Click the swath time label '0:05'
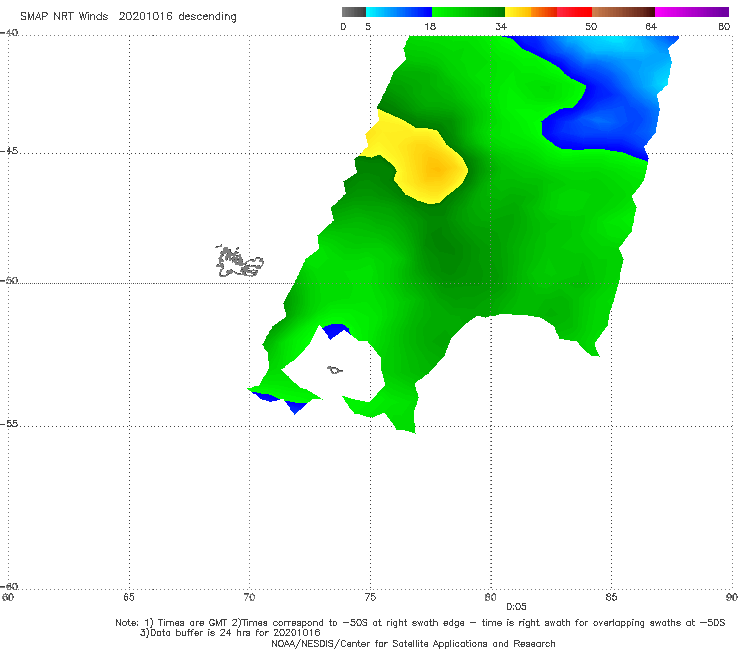740x650 pixels. tap(516, 607)
